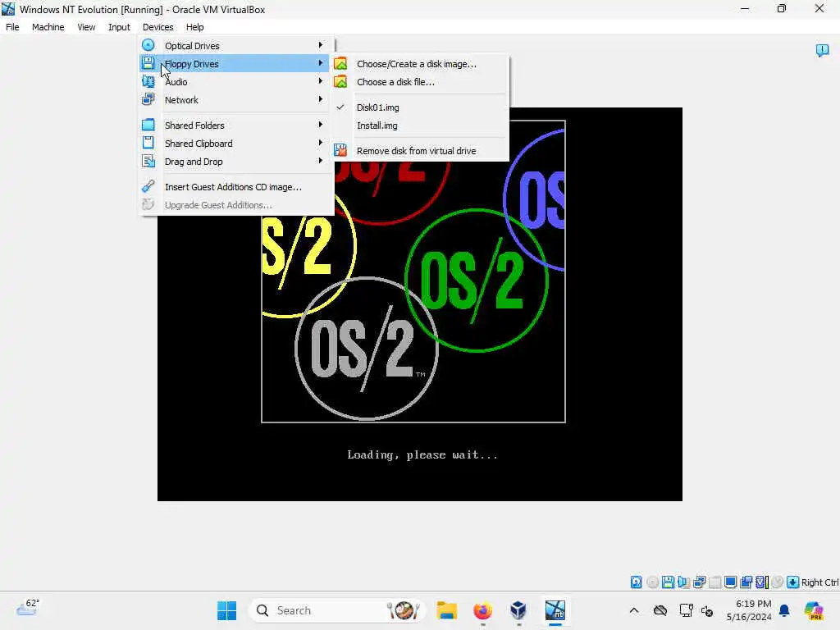Click the floppy disk status bar indicator
The image size is (840, 630).
[x=668, y=582]
